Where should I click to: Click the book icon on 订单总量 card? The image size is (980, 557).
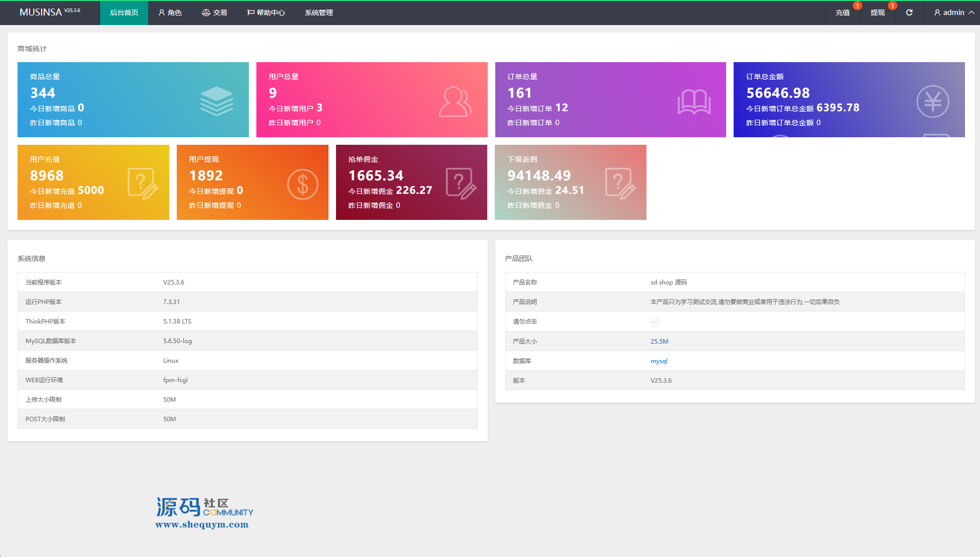[x=694, y=102]
